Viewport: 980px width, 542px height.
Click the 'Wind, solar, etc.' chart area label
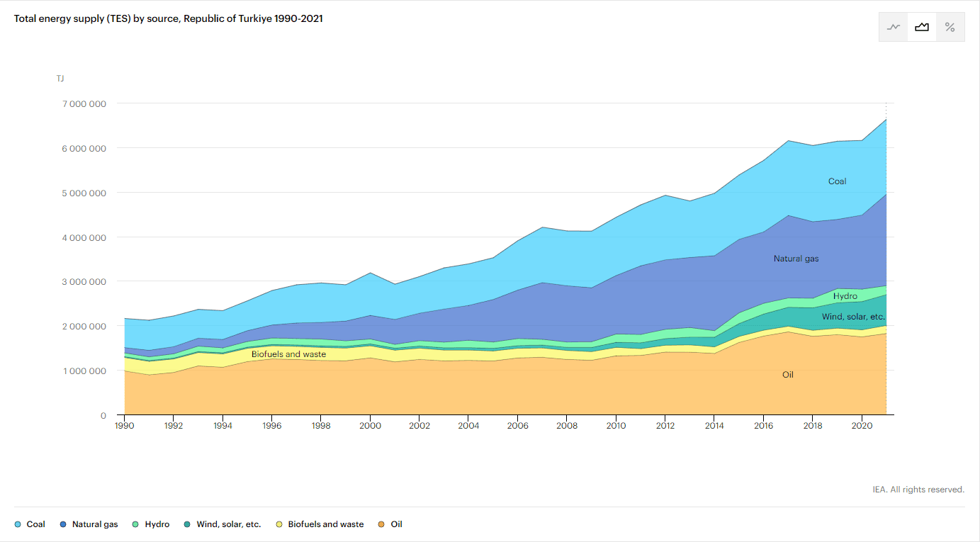(853, 317)
